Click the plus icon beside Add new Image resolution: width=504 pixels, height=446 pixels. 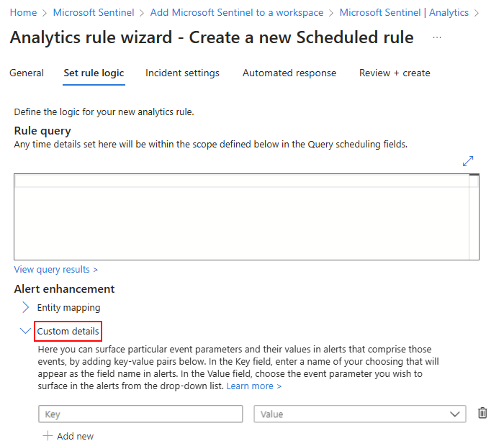coord(48,436)
